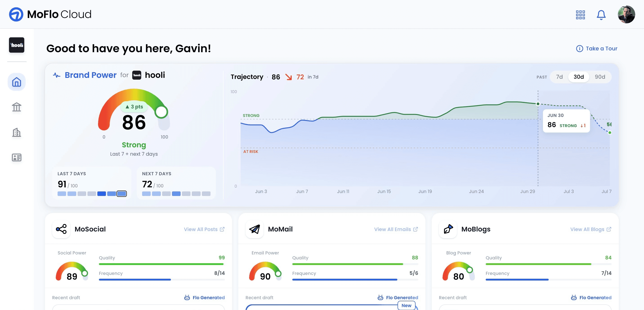Click the Next 7 Days score 72
This screenshot has height=310, width=644.
147,184
